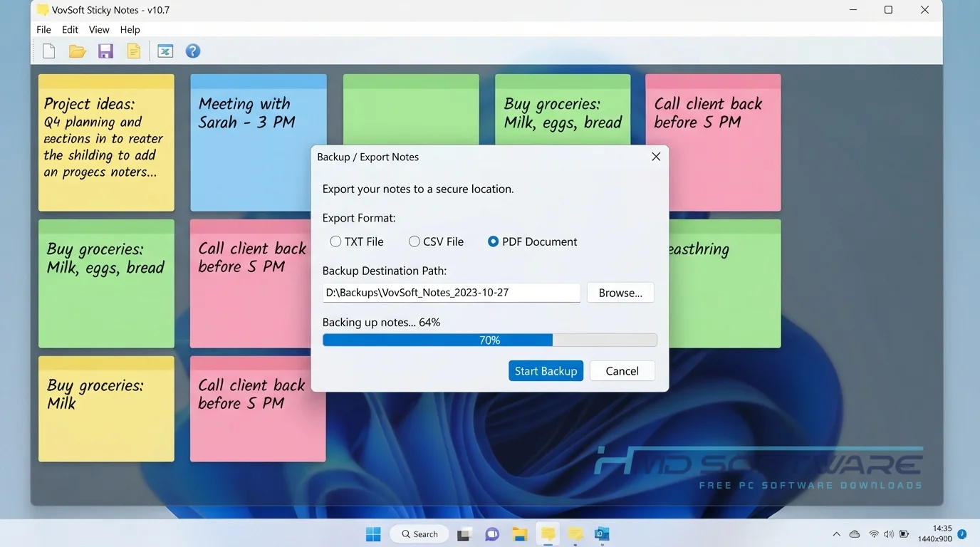Select PDF Document export format
980x547 pixels.
[x=532, y=241]
